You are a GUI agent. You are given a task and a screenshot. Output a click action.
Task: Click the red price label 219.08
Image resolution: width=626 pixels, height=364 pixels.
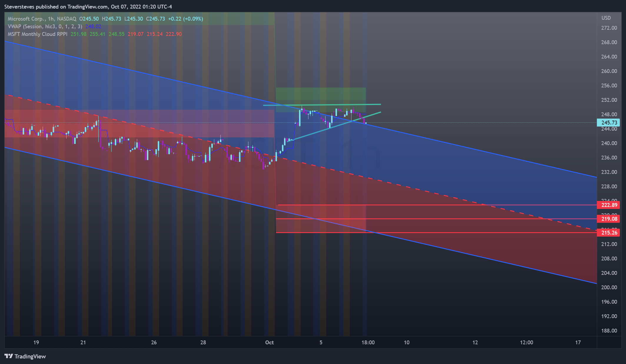pos(609,219)
